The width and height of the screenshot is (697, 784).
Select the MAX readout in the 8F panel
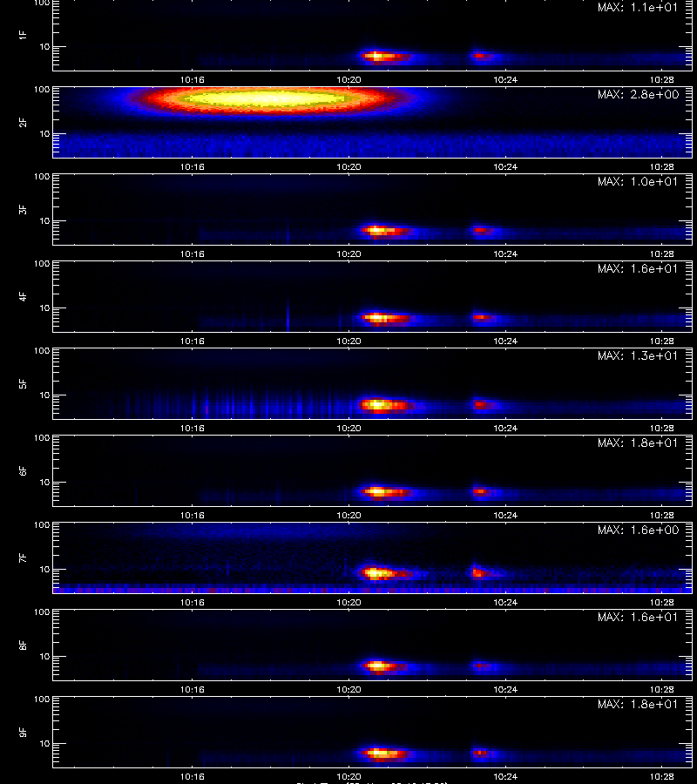click(x=638, y=617)
